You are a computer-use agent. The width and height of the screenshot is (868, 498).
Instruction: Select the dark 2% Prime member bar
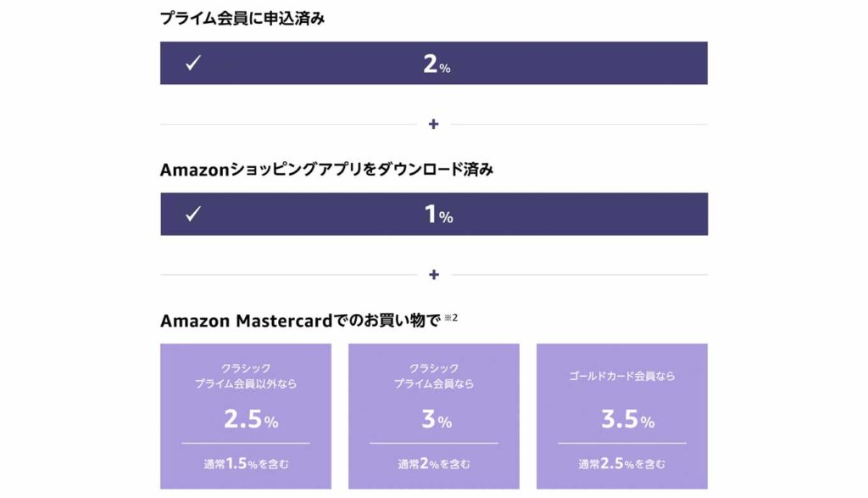(434, 63)
